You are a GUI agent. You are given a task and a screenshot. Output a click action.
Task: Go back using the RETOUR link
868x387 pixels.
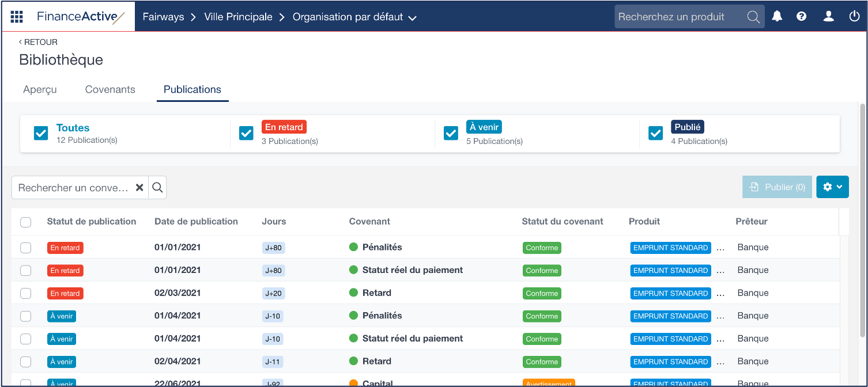point(38,42)
